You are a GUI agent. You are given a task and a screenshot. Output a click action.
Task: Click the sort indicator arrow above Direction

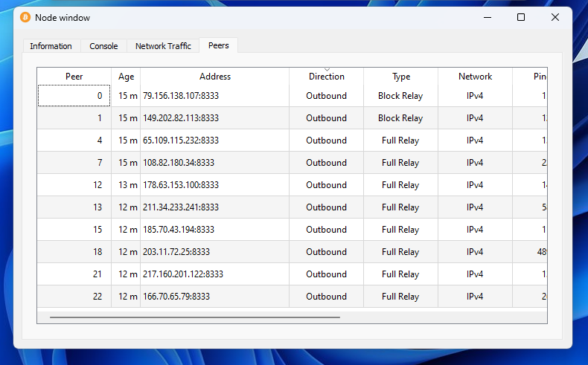point(327,70)
